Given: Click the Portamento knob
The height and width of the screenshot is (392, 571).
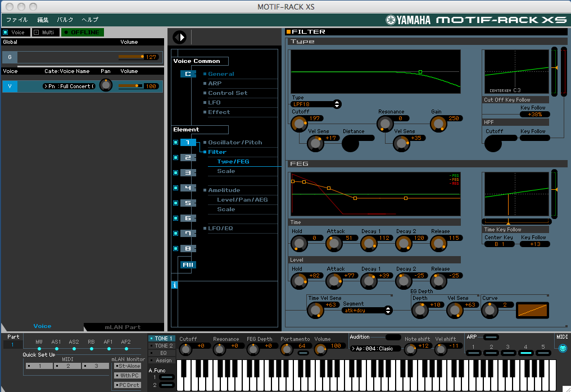Looking at the screenshot, I should 287,349.
